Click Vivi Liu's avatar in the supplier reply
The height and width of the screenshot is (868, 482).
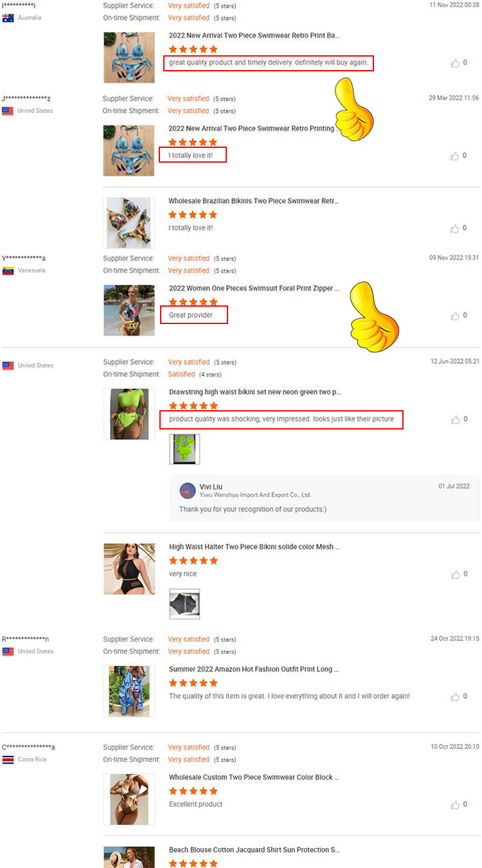point(188,491)
